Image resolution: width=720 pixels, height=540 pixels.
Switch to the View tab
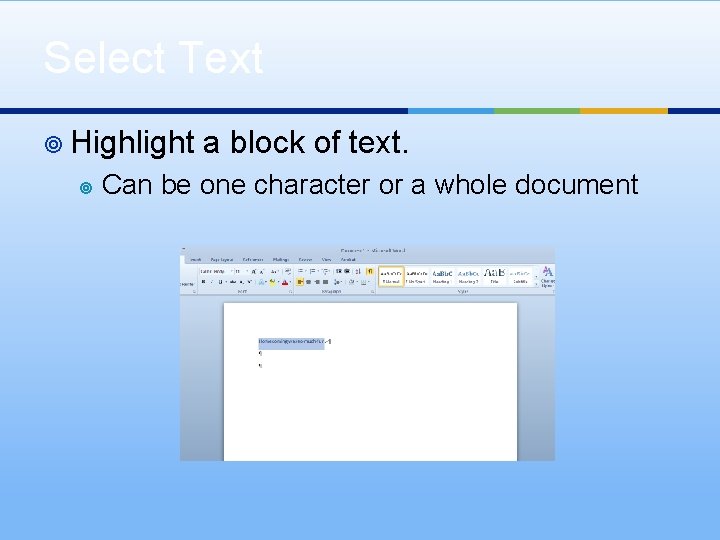pyautogui.click(x=326, y=259)
